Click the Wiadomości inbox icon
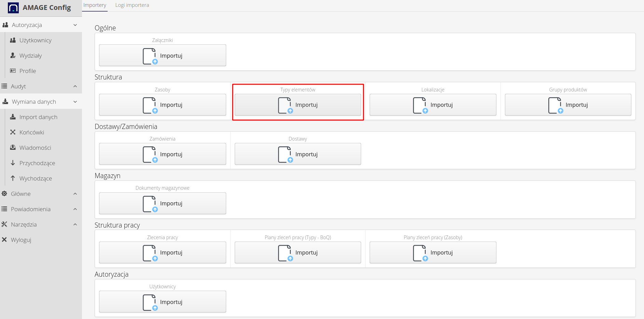644x319 pixels. (13, 148)
